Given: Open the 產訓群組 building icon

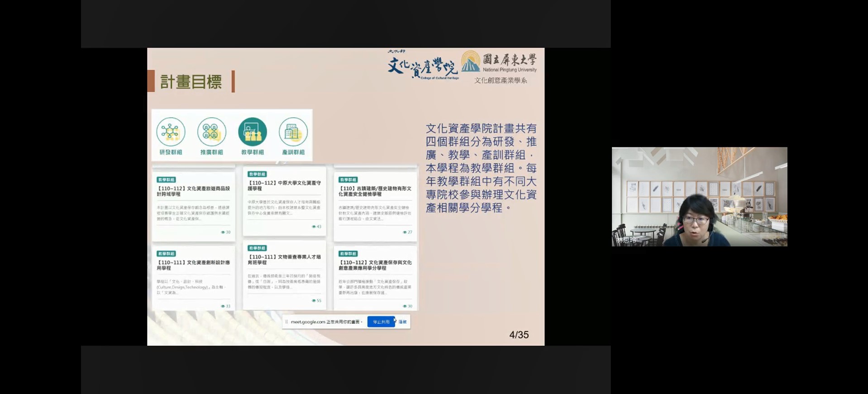Looking at the screenshot, I should coord(293,132).
